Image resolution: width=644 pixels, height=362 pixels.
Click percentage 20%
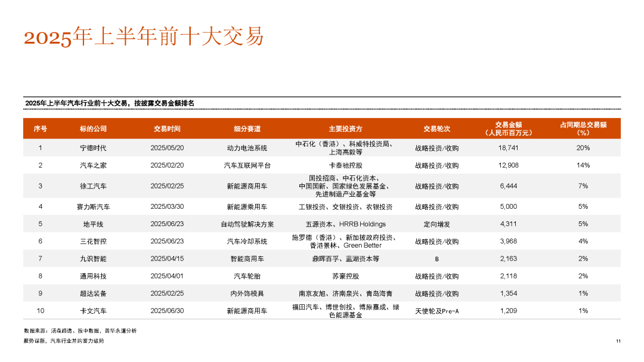[x=583, y=148]
